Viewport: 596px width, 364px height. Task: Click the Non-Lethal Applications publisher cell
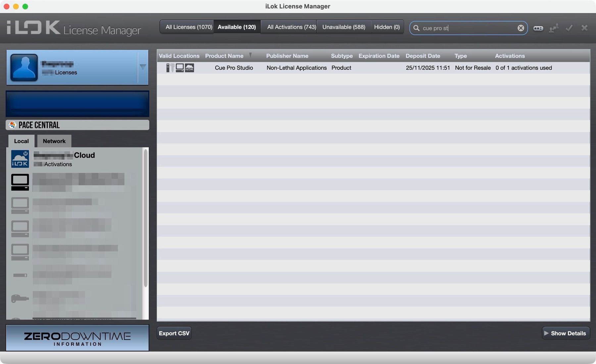coord(297,68)
